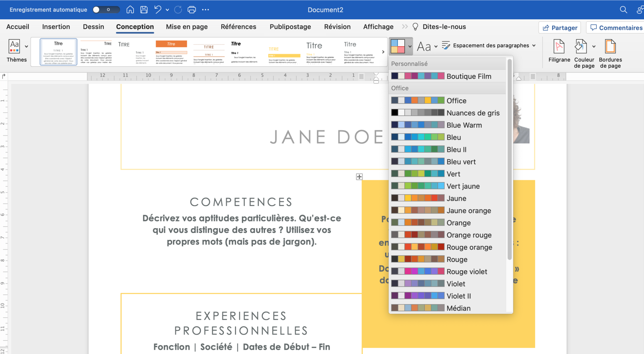The image size is (644, 354).
Task: Click the Filigrane icon
Action: (x=559, y=46)
